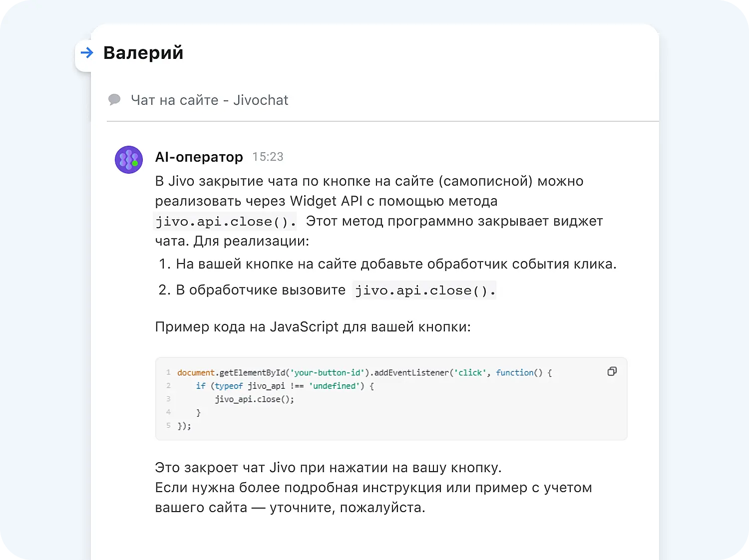Click the Чат на сайте - Jivochat label
Viewport: 749px width, 560px height.
click(x=209, y=100)
